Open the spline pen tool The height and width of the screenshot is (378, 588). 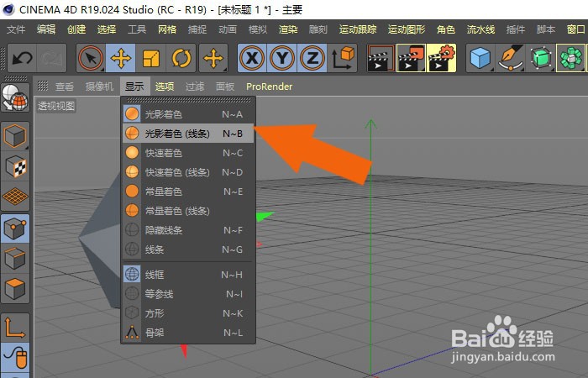[x=511, y=58]
